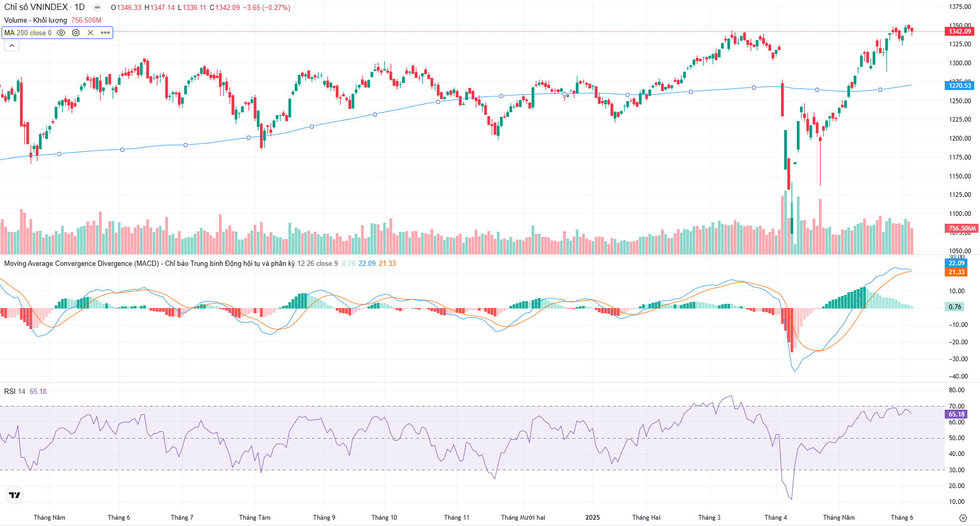The width and height of the screenshot is (980, 526).
Task: Click the 1200.00 price scale label
Action: tap(960, 138)
